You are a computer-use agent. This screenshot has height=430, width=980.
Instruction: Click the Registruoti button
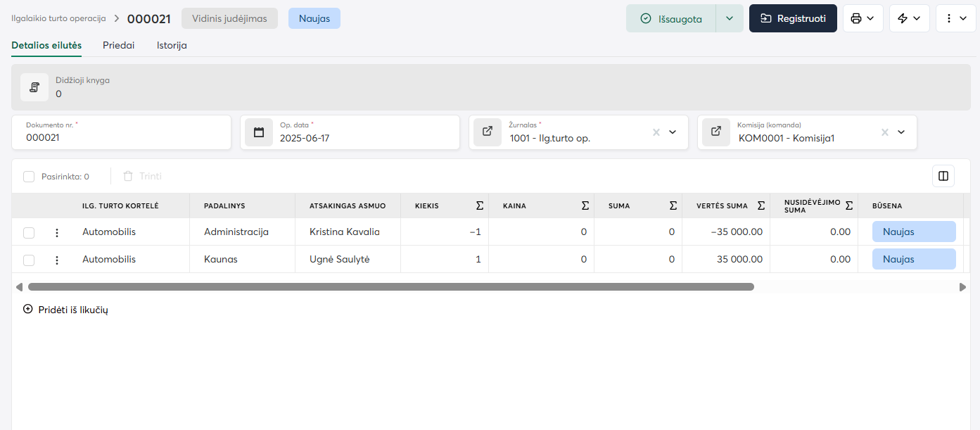click(793, 18)
